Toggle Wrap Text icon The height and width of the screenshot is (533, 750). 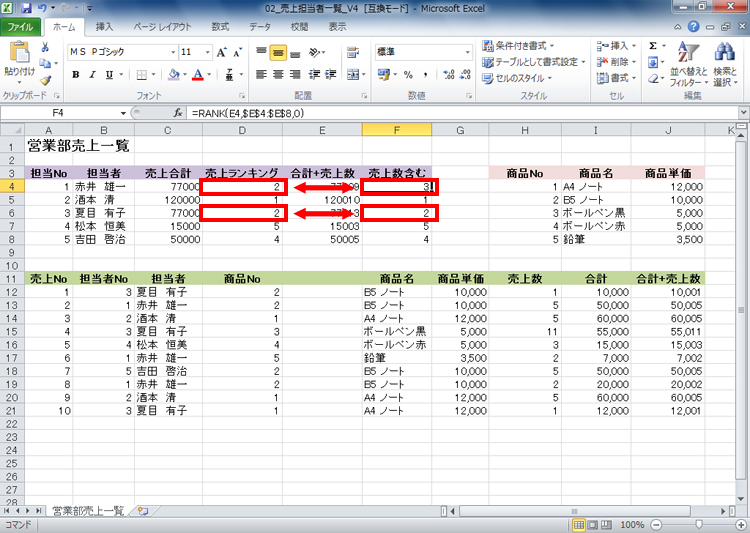click(x=353, y=52)
